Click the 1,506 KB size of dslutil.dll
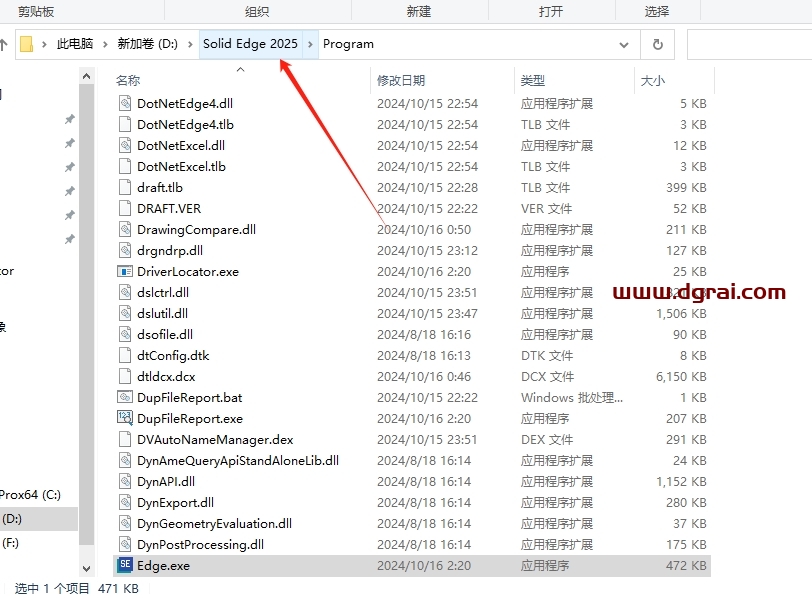This screenshot has height=598, width=812. tap(681, 314)
